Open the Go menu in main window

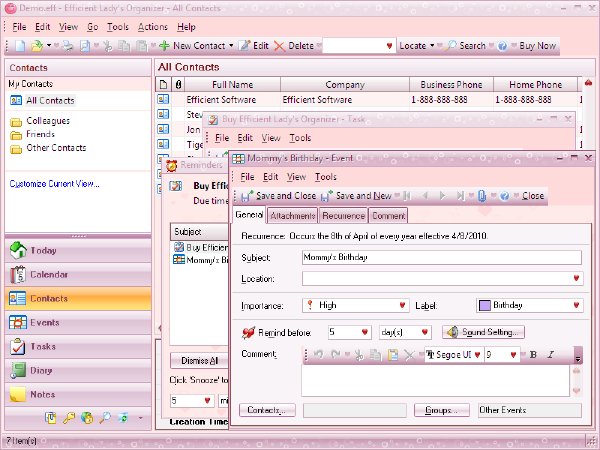tap(93, 27)
